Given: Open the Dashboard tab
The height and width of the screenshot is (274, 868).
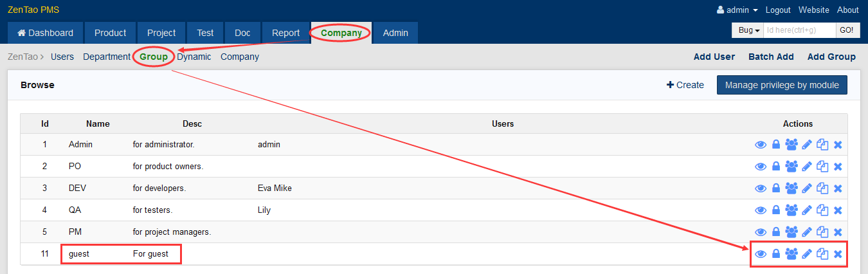Looking at the screenshot, I should (x=45, y=33).
